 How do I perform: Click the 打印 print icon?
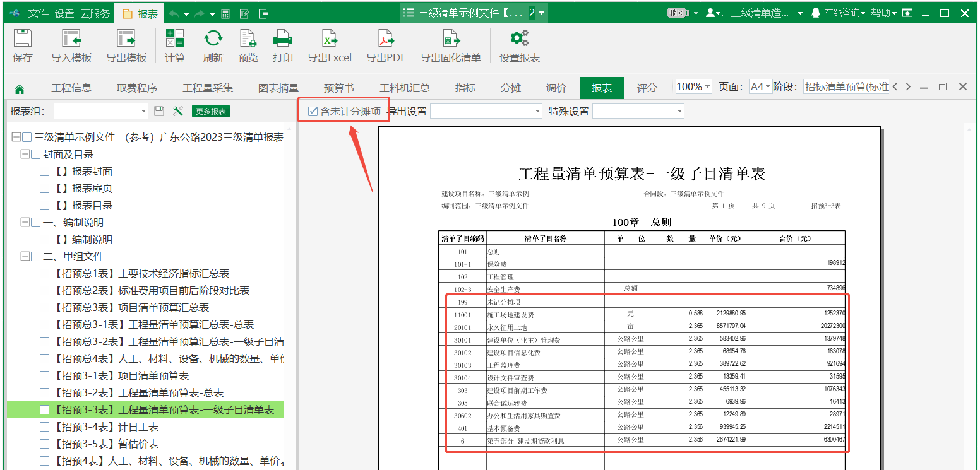(283, 38)
